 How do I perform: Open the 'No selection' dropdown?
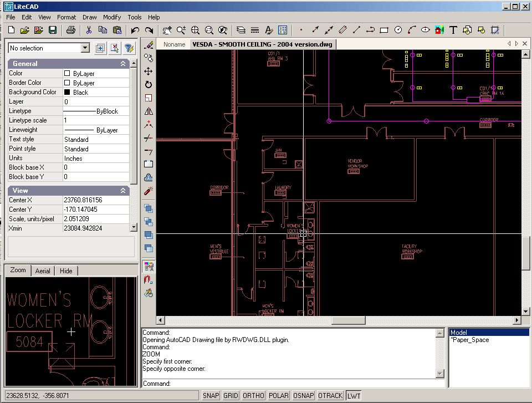point(85,48)
